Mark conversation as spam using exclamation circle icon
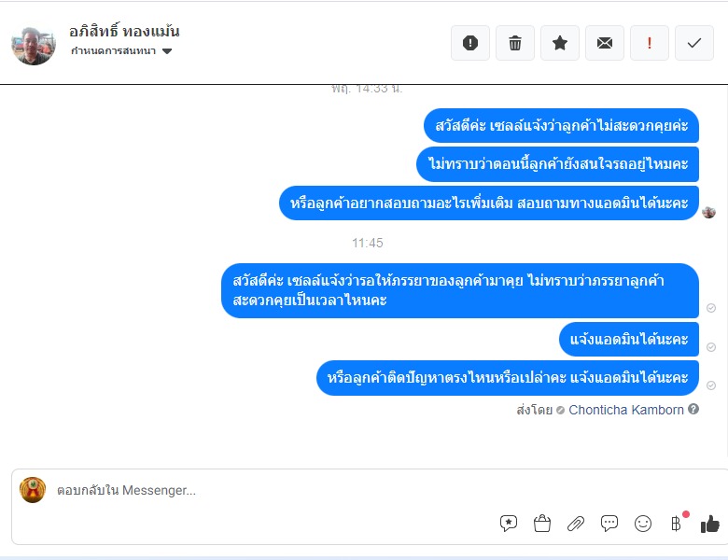Viewport: 728px width, 560px height. point(469,43)
